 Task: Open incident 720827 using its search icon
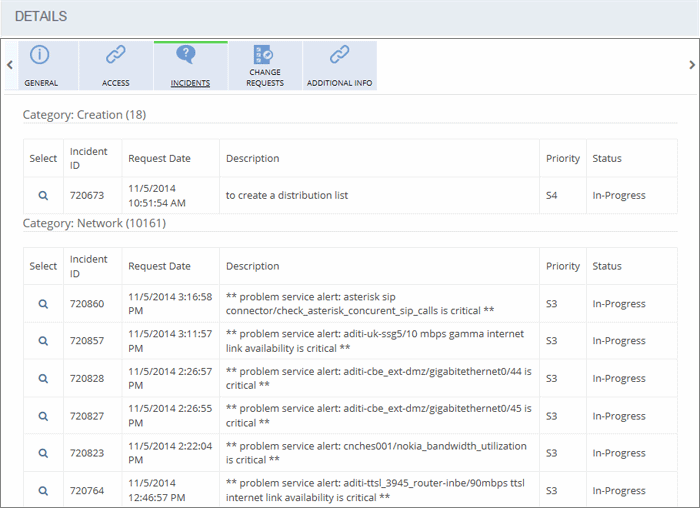(x=43, y=416)
